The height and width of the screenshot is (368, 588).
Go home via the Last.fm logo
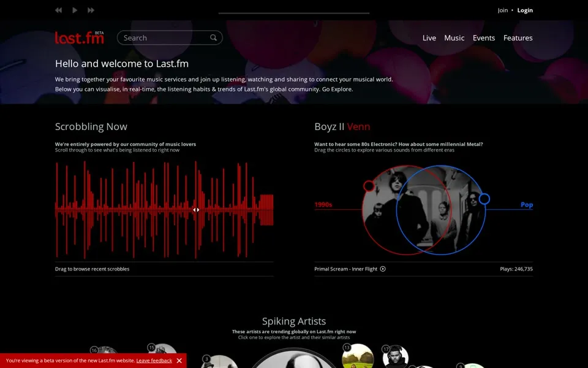tap(80, 37)
